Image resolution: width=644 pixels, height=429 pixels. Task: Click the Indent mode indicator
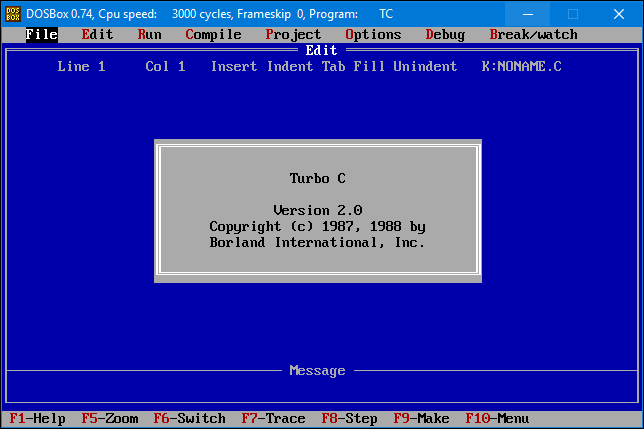[x=290, y=67]
